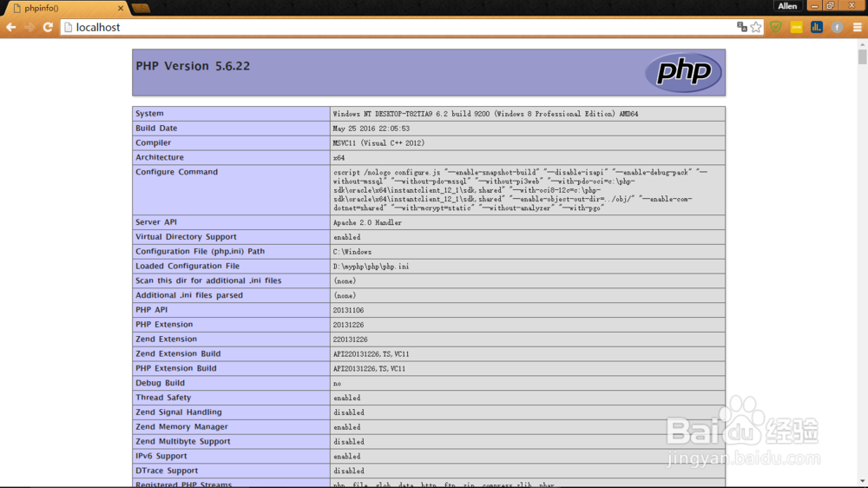Close the phpinfo() tab
Image resolution: width=868 pixels, height=488 pixels.
[x=121, y=9]
